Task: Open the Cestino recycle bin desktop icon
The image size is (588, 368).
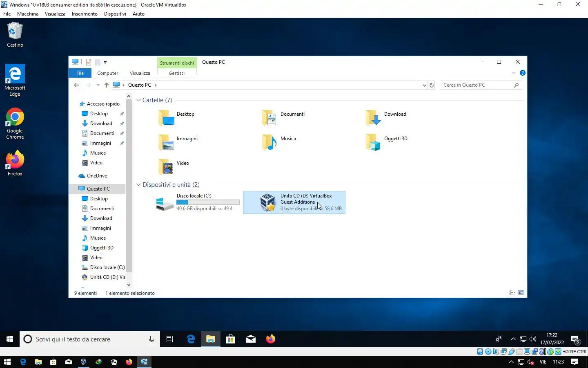Action: pyautogui.click(x=15, y=35)
